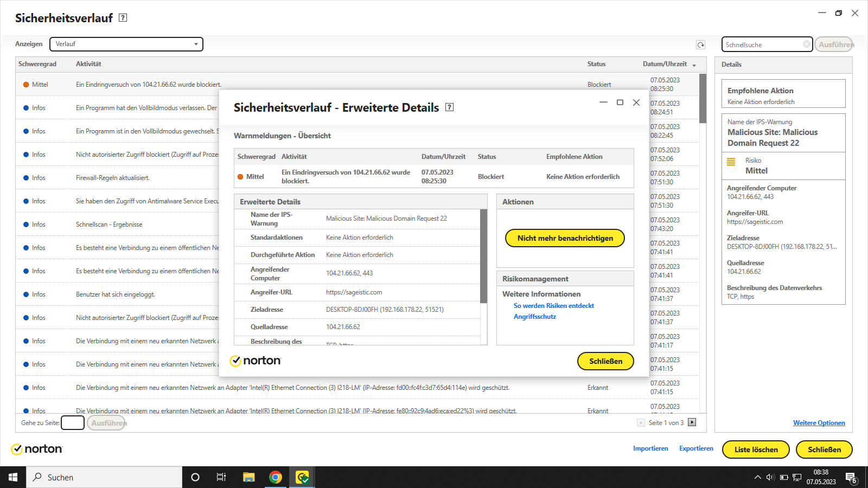Select the Norton app taskbar icon

[302, 477]
